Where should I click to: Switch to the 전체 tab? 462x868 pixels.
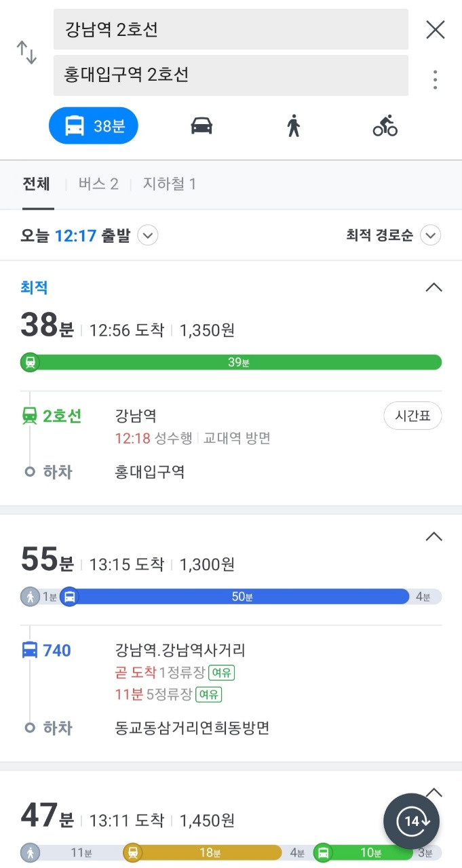tap(37, 184)
